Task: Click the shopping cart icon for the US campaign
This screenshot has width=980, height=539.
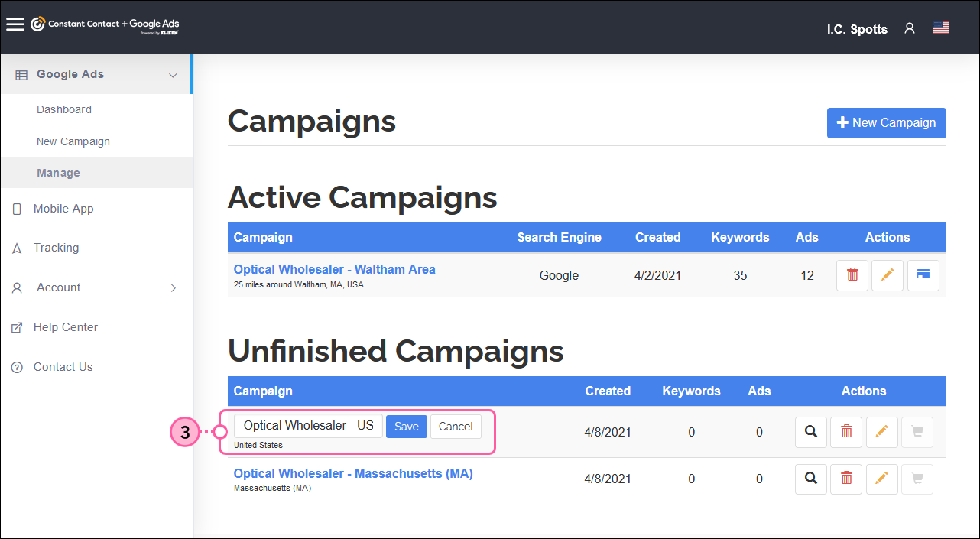Action: coord(917,432)
